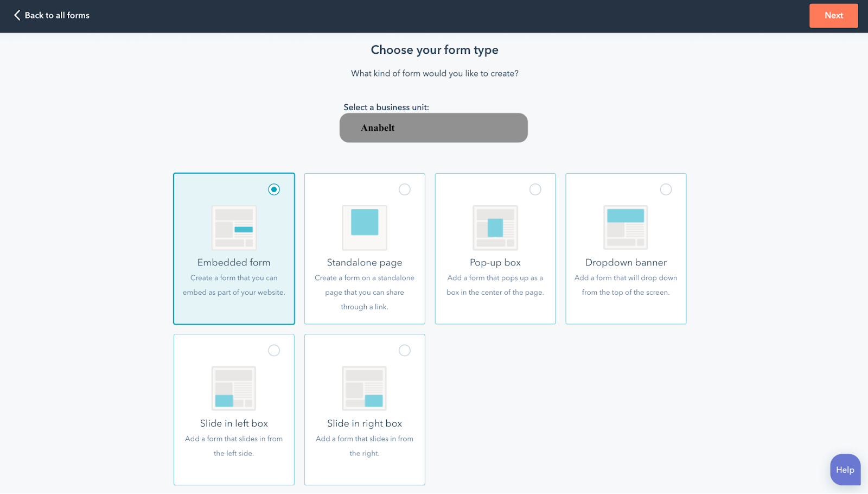Click the Standalone page layout icon
Viewport: 868px width, 494px height.
point(365,227)
